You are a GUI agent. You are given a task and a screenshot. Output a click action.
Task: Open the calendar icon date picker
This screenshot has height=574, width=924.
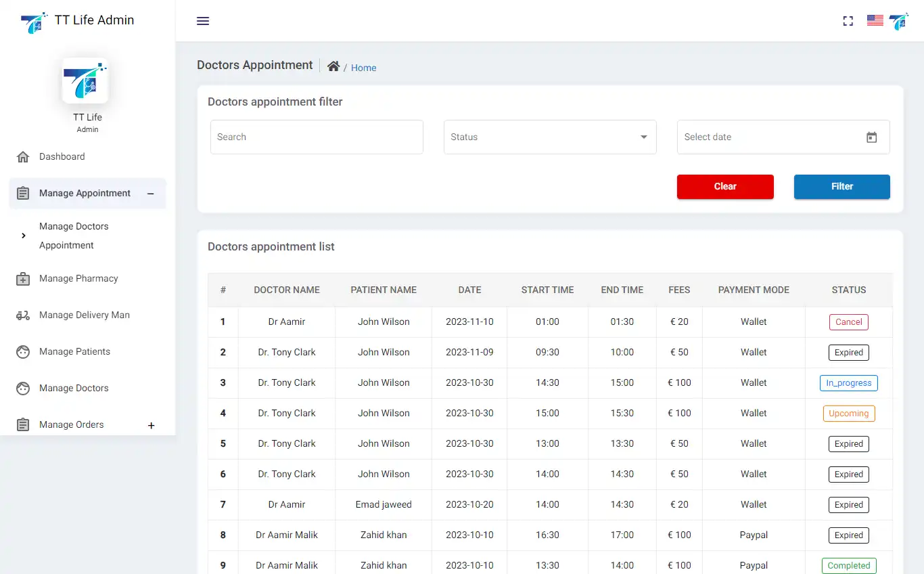coord(871,137)
